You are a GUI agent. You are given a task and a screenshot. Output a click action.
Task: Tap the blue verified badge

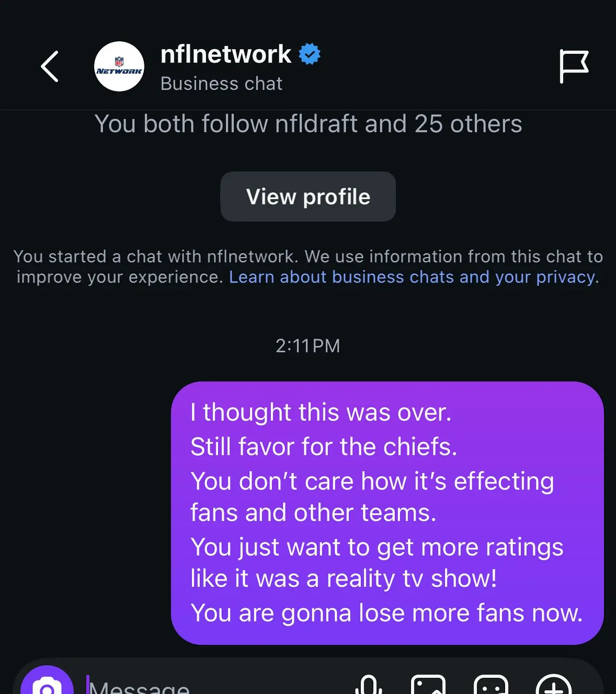pos(309,54)
